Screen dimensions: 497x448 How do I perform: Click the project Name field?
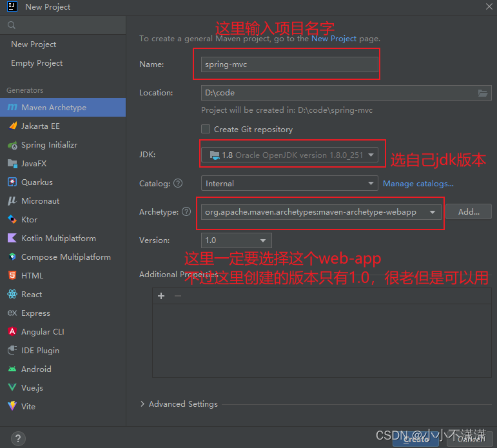(289, 64)
